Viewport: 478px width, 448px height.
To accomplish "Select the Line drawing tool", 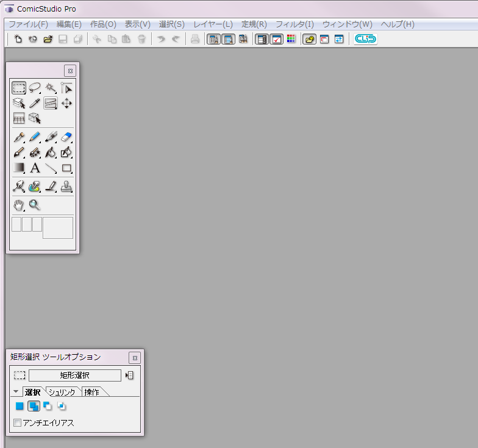I will (51, 168).
